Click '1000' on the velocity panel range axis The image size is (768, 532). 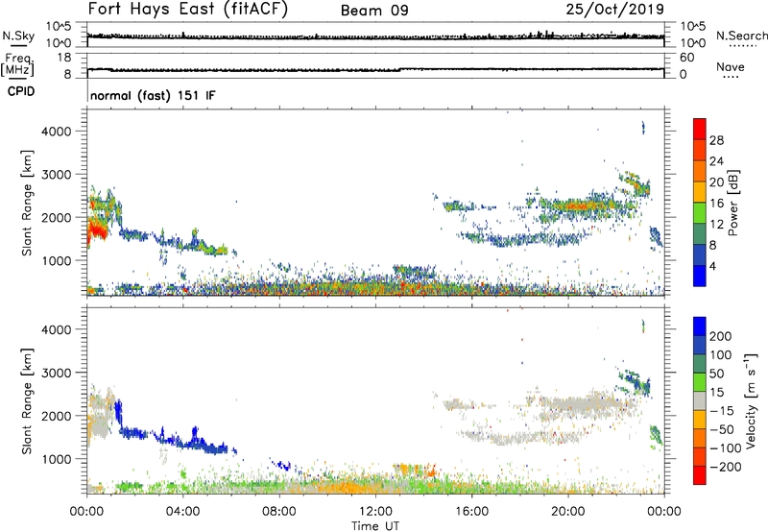[56, 459]
